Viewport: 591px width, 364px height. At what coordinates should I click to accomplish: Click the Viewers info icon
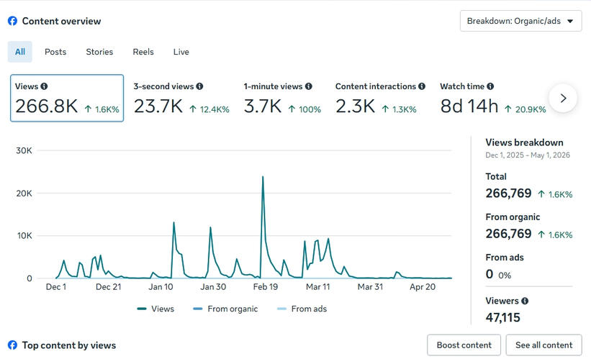(525, 301)
